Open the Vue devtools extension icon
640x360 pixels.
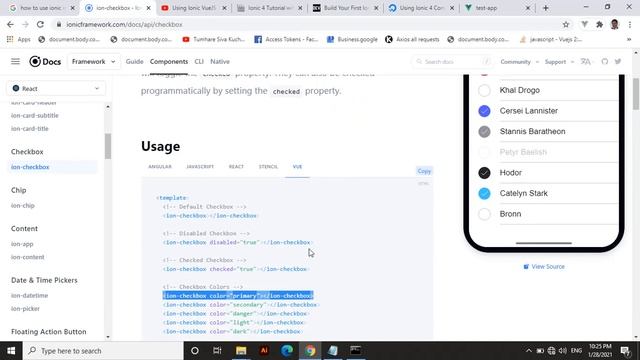(584, 24)
